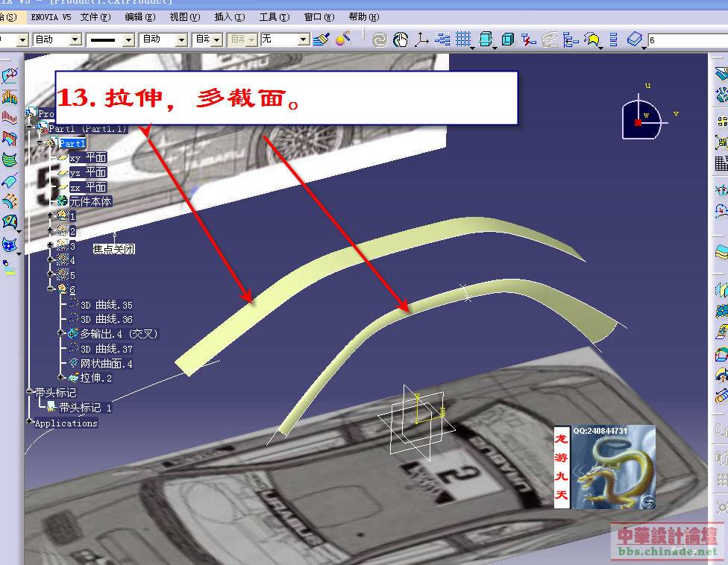Open the 帮助(H) menu
728x565 pixels.
click(363, 17)
